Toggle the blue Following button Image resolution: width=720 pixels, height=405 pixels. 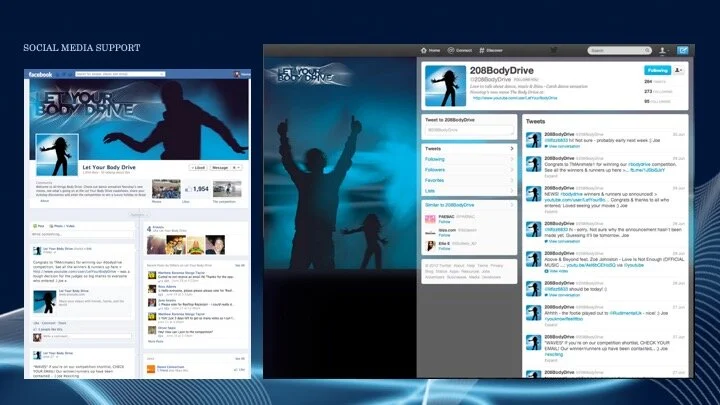(x=657, y=70)
